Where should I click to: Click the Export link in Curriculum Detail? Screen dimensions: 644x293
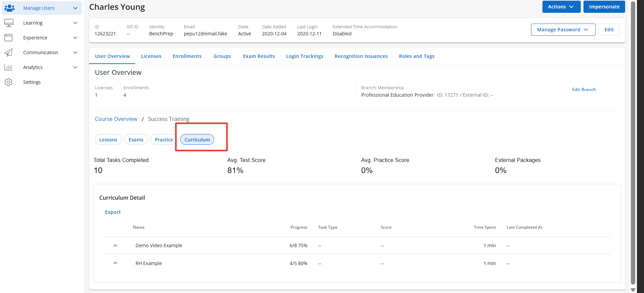click(113, 212)
